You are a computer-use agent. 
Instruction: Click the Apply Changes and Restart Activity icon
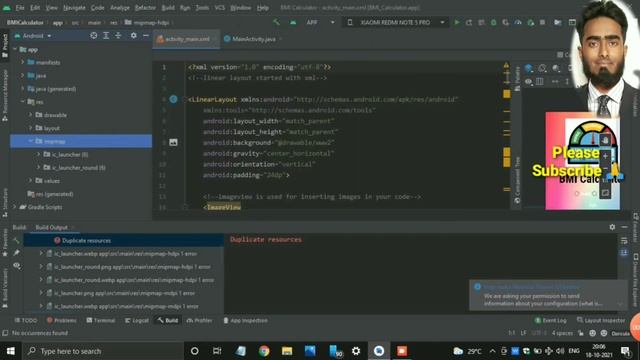(469, 22)
